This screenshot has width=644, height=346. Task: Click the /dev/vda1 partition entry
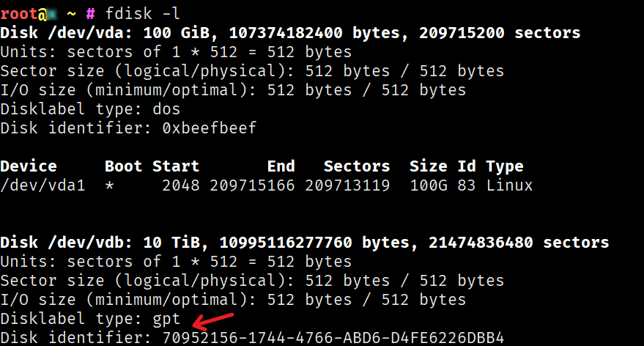click(42, 185)
